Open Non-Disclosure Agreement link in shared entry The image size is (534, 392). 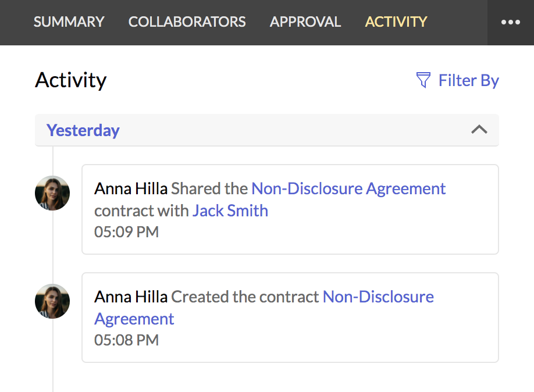348,188
